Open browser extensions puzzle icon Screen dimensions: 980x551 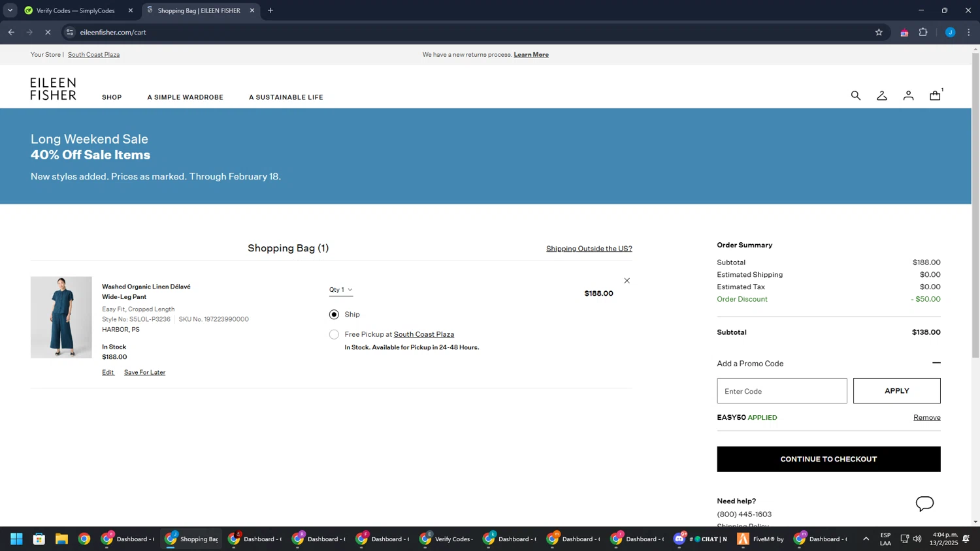[923, 32]
